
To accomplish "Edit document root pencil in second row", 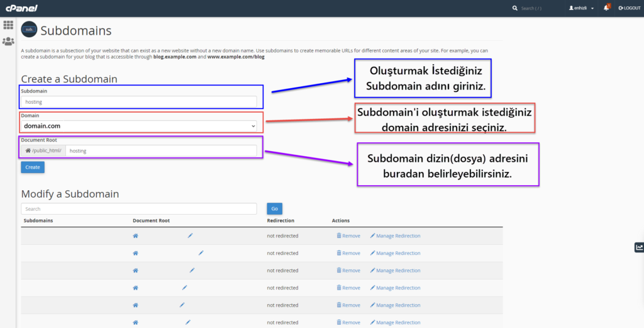I will point(201,253).
